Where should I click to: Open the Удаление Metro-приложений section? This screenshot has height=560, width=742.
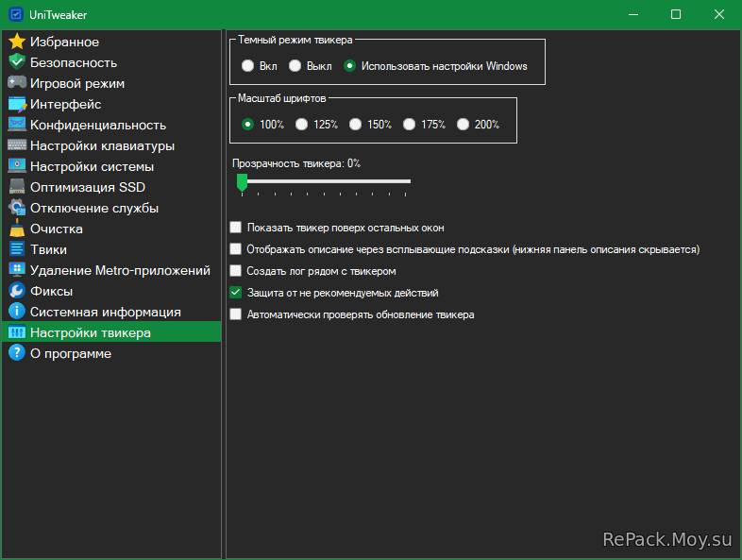[119, 270]
